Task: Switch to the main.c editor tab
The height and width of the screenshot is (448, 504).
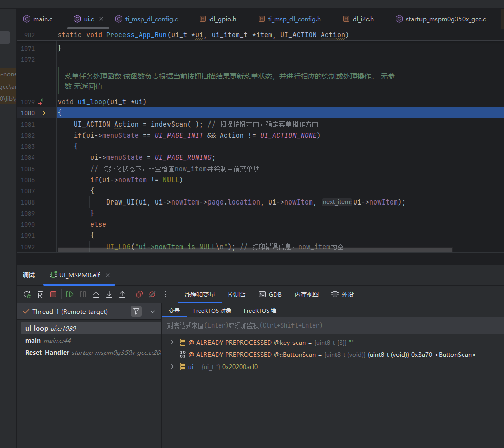Action: 37,19
